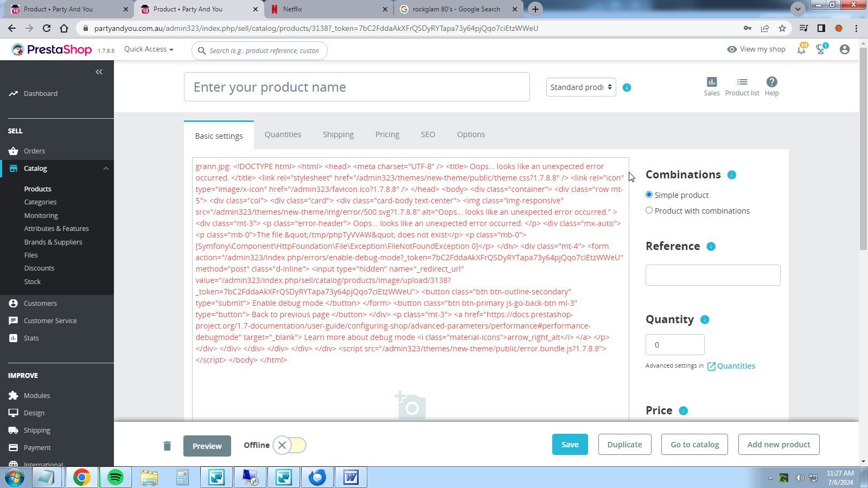Open Stock under Catalog
The width and height of the screenshot is (868, 488).
coord(32,281)
